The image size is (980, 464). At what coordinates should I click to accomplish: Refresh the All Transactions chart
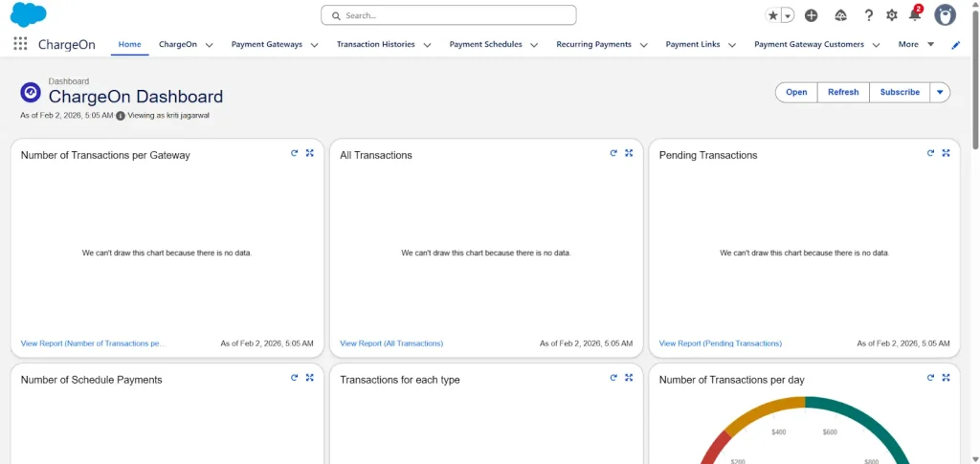pos(613,153)
